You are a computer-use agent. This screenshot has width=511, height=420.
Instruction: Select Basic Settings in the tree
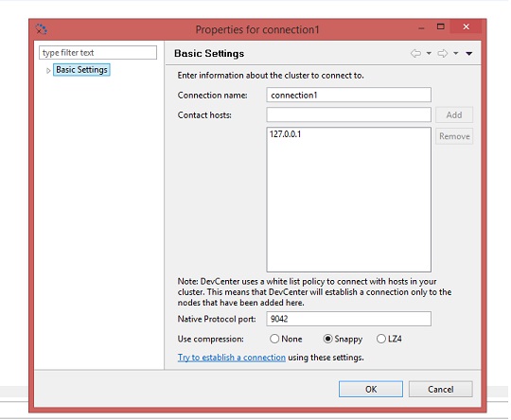(x=81, y=70)
